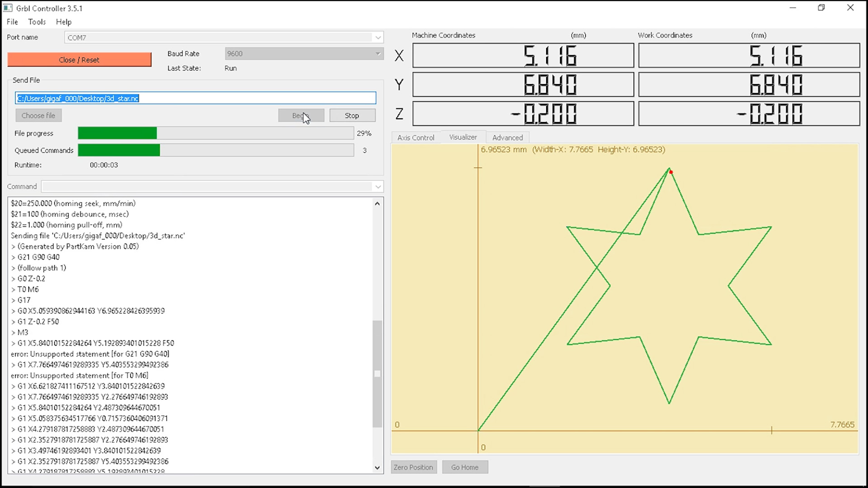Viewport: 868px width, 488px height.
Task: Minimize the Grbl Controller window
Action: point(793,8)
